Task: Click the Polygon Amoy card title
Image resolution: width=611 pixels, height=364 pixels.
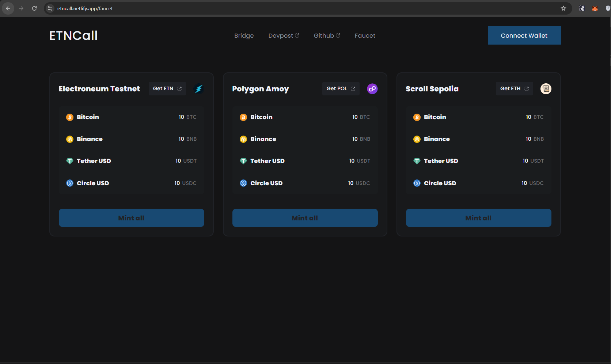Action: pos(261,89)
